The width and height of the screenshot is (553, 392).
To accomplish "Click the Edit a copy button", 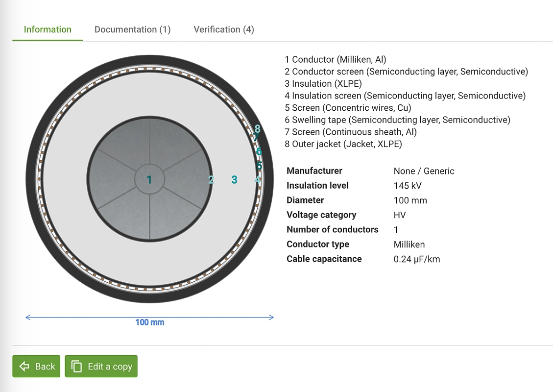I will (101, 366).
